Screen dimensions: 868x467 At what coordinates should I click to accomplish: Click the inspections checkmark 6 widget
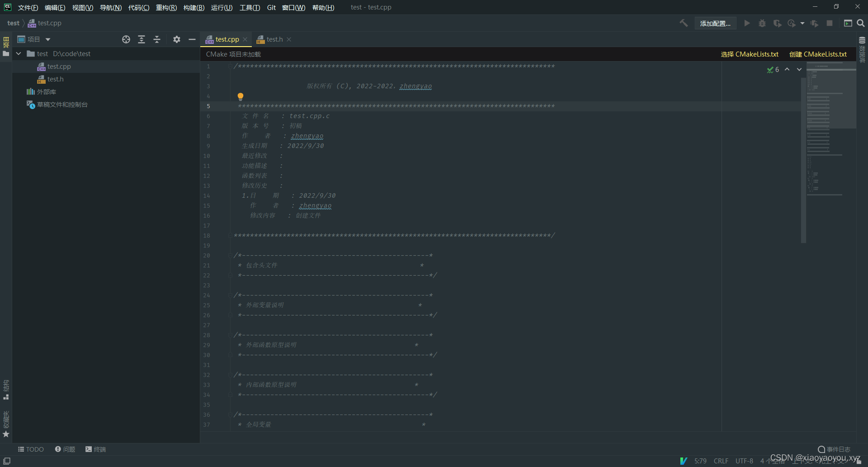tap(773, 70)
